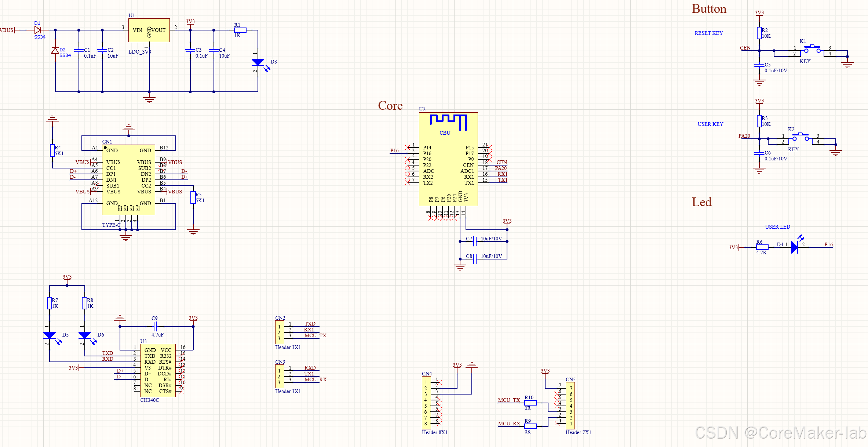
Task: Select the R10 0R resistor on MCU_TX
Action: (x=530, y=403)
